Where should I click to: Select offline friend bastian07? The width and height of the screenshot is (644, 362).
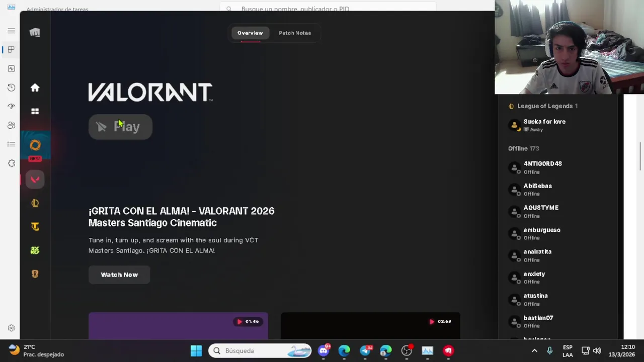coord(558,321)
